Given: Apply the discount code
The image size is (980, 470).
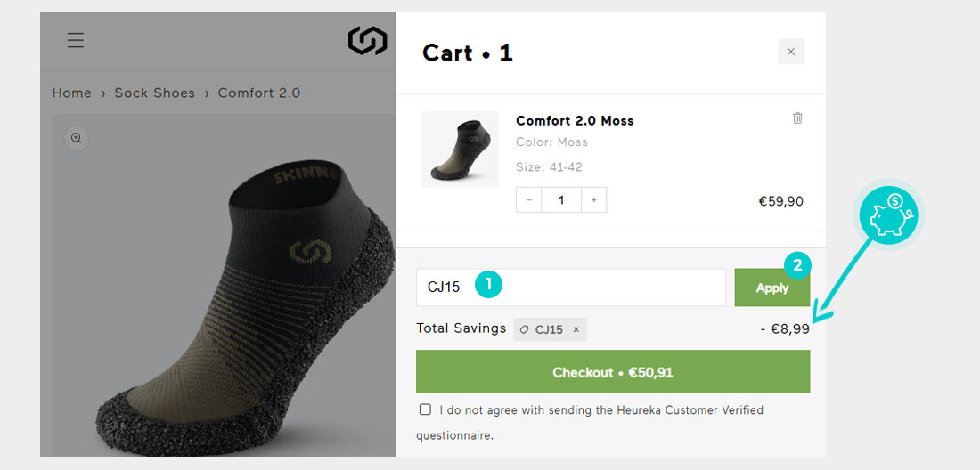Looking at the screenshot, I should (772, 288).
